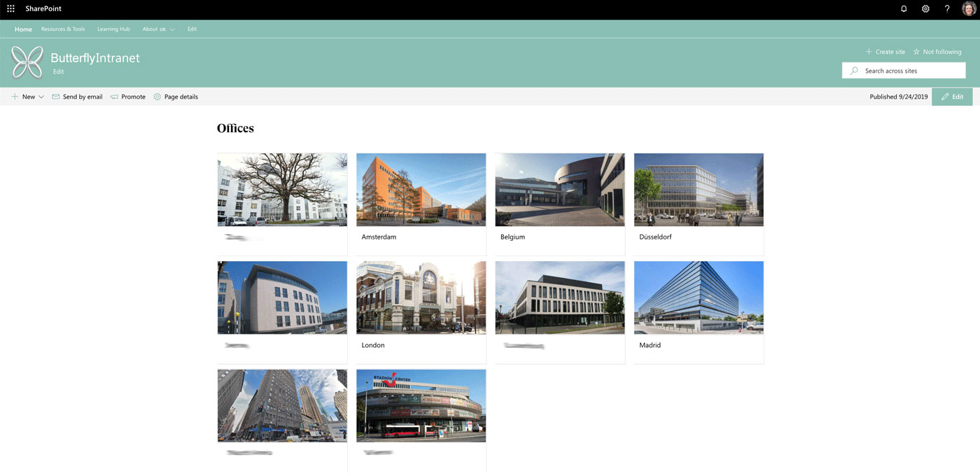The image size is (980, 476).
Task: Open the notifications bell
Action: point(904,8)
